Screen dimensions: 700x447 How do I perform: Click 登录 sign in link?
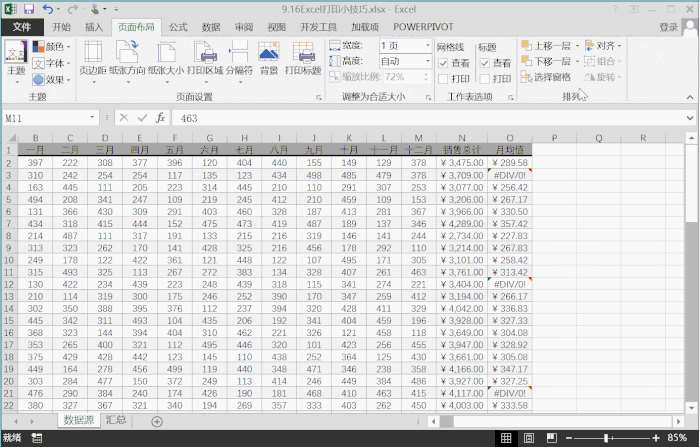668,27
